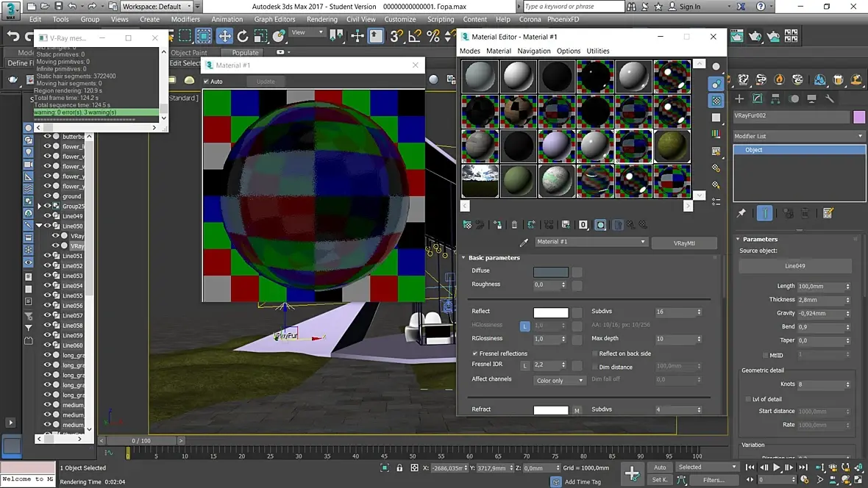Enable Reflect on back side checkbox

(x=595, y=354)
